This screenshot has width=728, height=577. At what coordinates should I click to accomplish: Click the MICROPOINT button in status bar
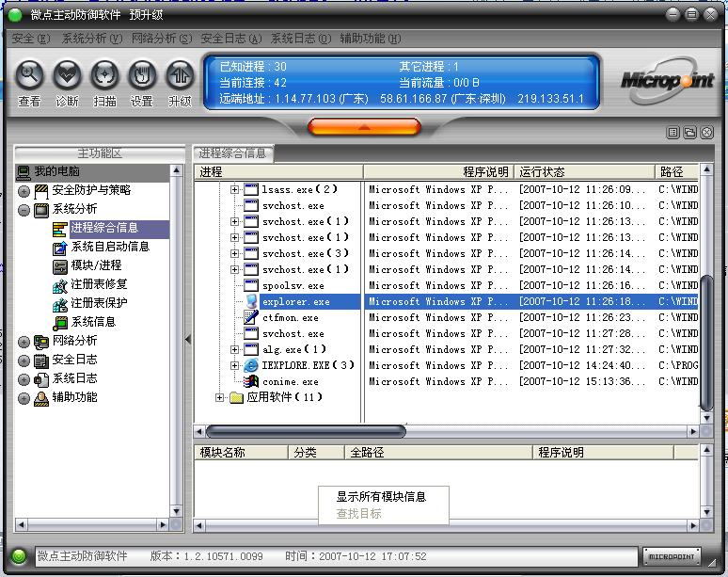click(672, 556)
